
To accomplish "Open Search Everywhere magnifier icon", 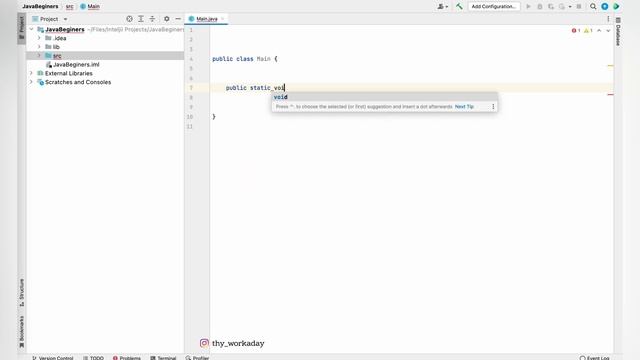I will pyautogui.click(x=593, y=7).
